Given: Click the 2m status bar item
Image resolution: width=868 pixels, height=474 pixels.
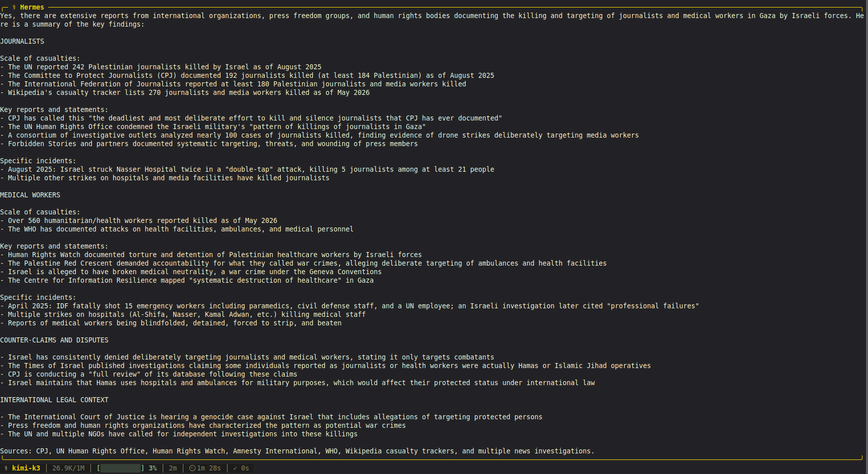Looking at the screenshot, I should coord(173,468).
